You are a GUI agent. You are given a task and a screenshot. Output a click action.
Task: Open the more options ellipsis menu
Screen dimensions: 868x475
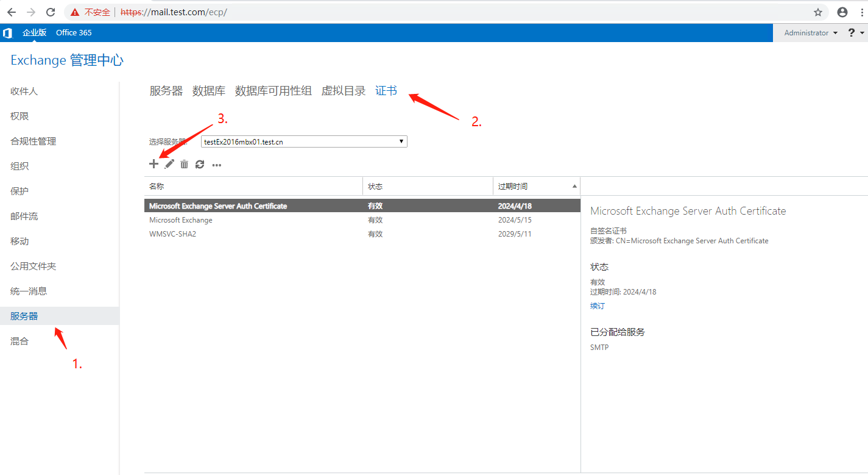pos(216,165)
